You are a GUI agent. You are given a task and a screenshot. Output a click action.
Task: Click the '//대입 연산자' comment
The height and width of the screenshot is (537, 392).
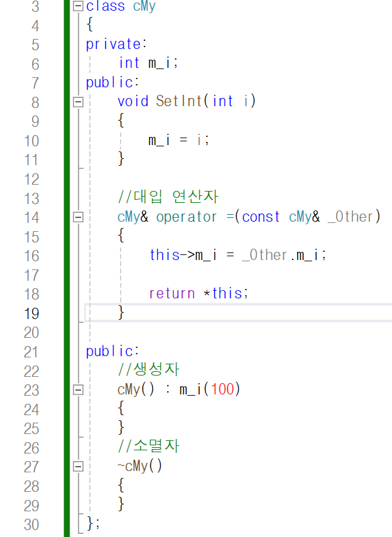tap(168, 197)
